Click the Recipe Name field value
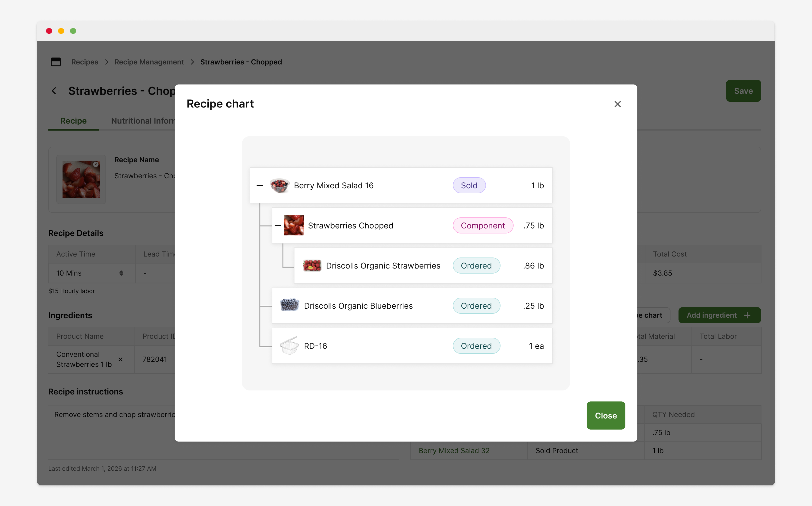Image resolution: width=812 pixels, height=506 pixels. pyautogui.click(x=144, y=176)
